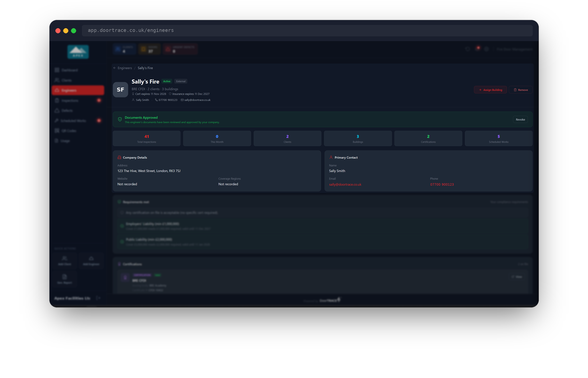Screen dimensions: 588x378
Task: Open the This Month stat card
Action: (x=217, y=138)
